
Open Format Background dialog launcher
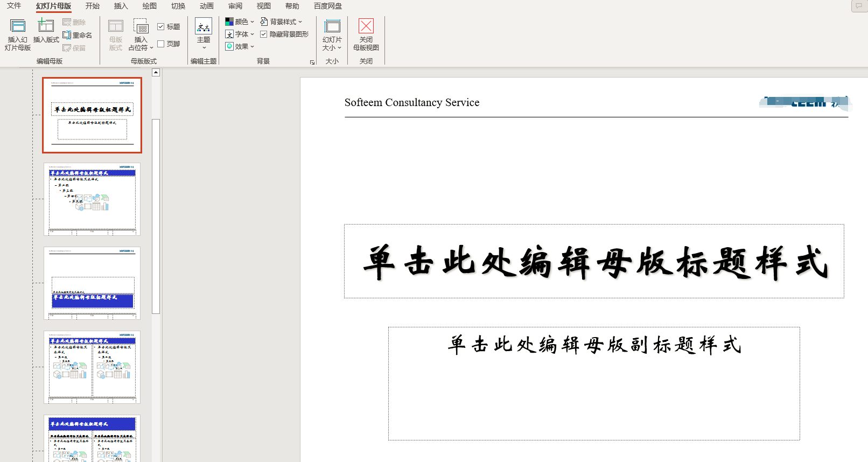click(312, 62)
